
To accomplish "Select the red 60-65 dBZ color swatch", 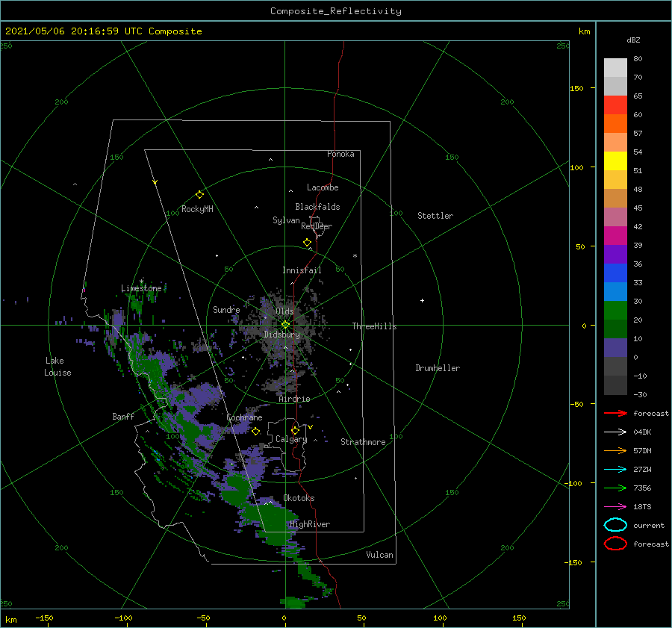I will coord(615,105).
